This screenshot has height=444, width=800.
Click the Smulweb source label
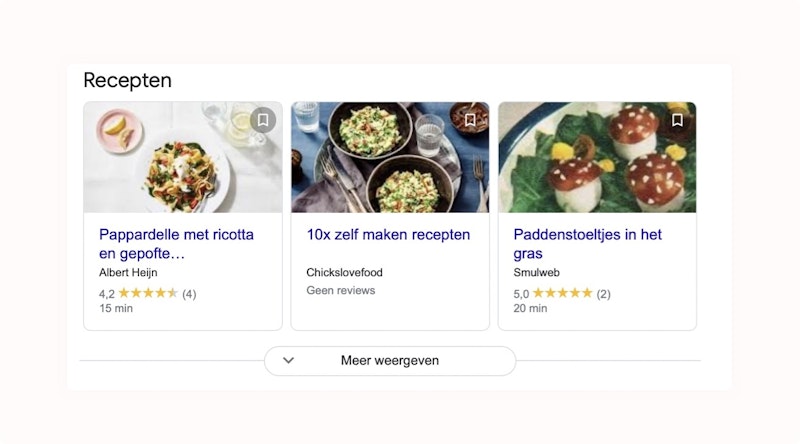coord(537,272)
